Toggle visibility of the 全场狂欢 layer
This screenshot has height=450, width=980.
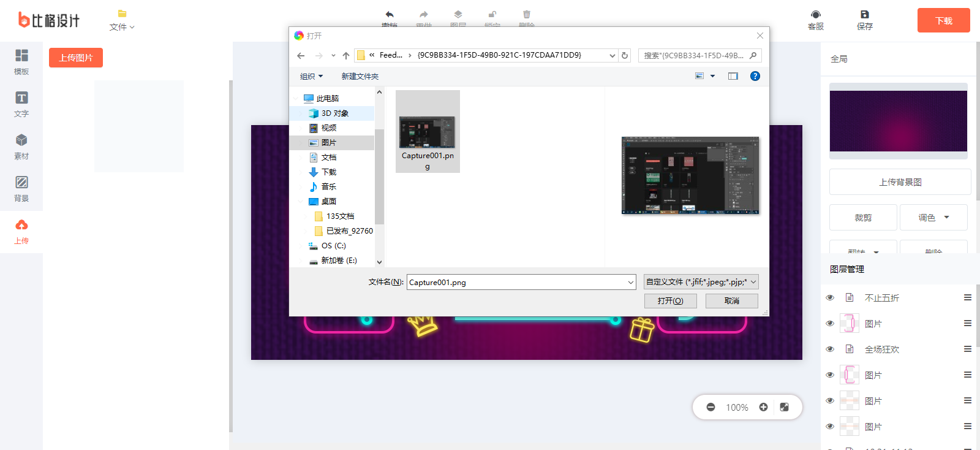coord(830,349)
